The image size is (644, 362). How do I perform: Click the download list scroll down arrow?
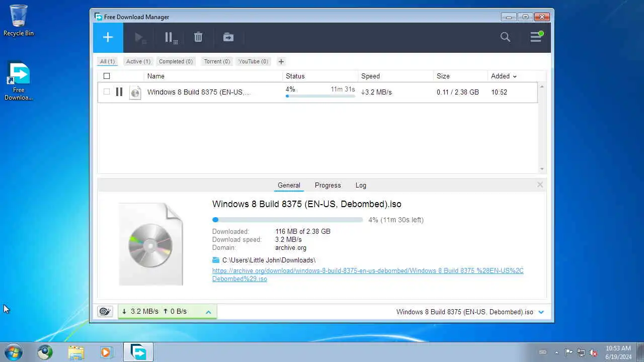click(x=542, y=169)
